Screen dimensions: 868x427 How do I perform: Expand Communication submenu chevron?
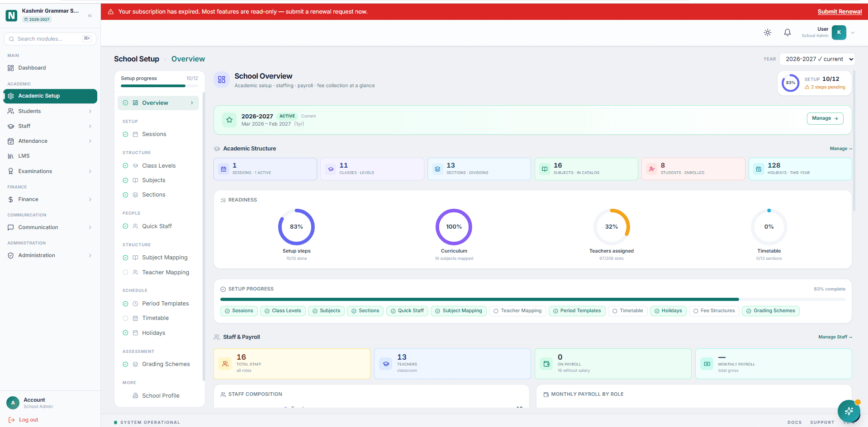coord(90,227)
